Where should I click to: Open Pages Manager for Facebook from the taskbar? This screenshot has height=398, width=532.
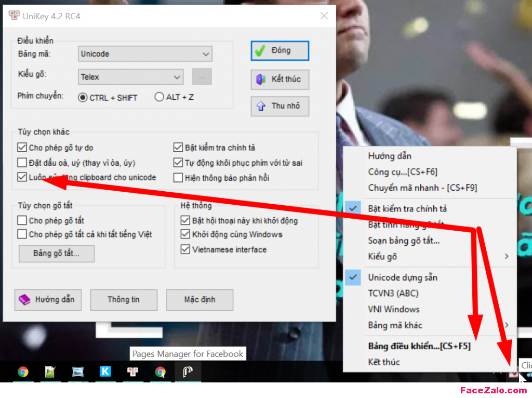(188, 372)
